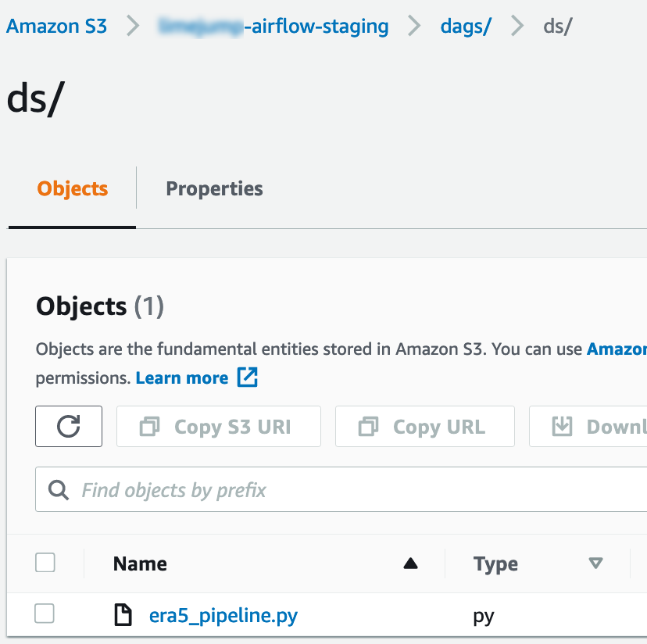Click the download icon on Download button

coord(562,427)
